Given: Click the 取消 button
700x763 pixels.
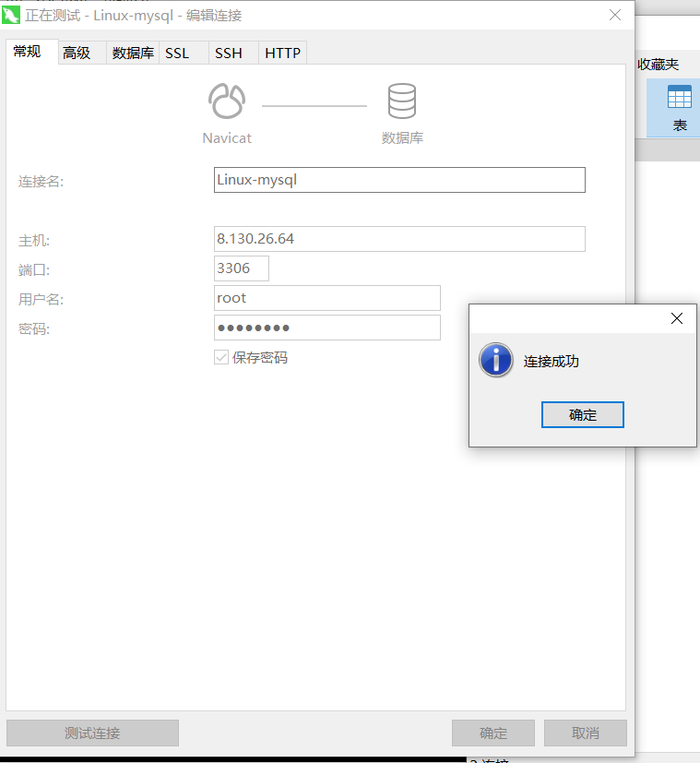Looking at the screenshot, I should [x=586, y=733].
